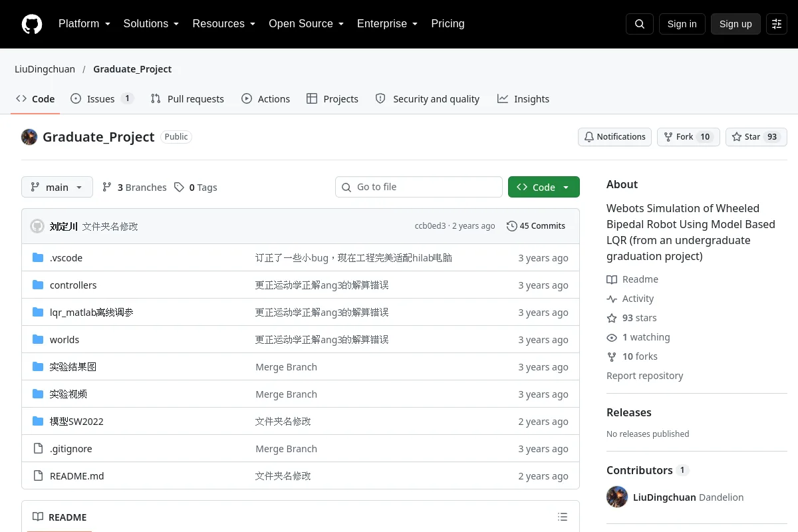Open LiuDingchuan profile breadcrumb link
The width and height of the screenshot is (798, 532).
[x=45, y=69]
